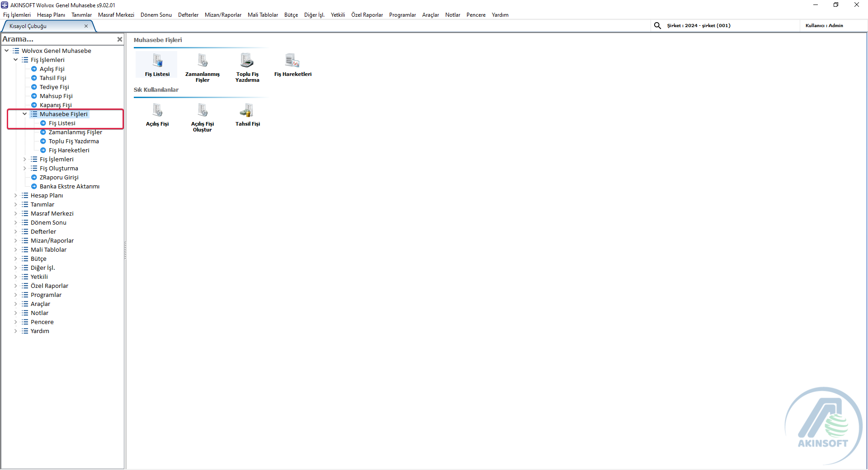Image resolution: width=868 pixels, height=470 pixels.
Task: Expand the Mali Tablolar tree node
Action: 16,249
